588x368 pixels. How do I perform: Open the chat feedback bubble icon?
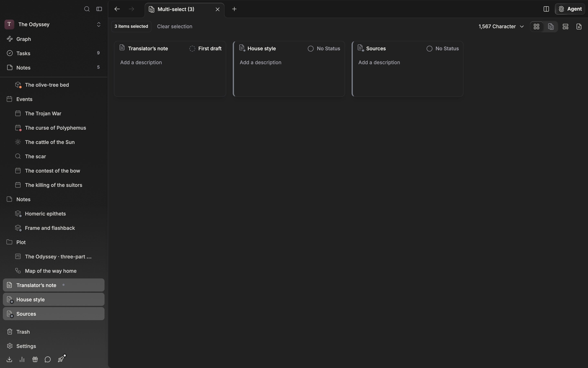coord(48,359)
